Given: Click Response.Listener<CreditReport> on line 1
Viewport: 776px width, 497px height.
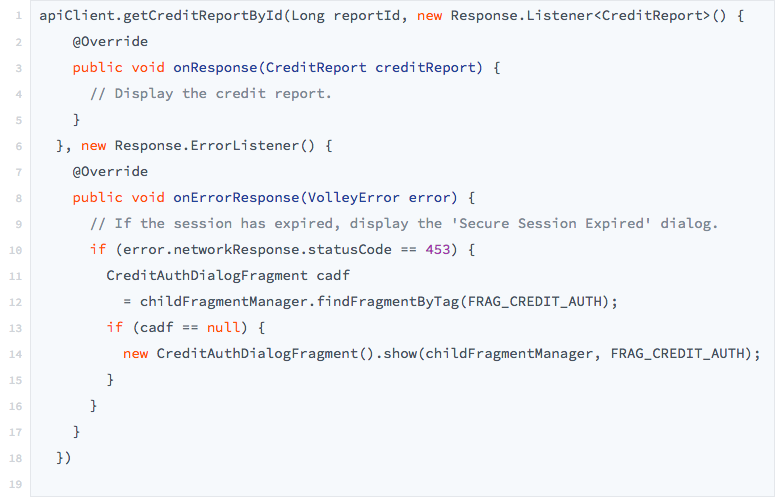Looking at the screenshot, I should point(581,16).
